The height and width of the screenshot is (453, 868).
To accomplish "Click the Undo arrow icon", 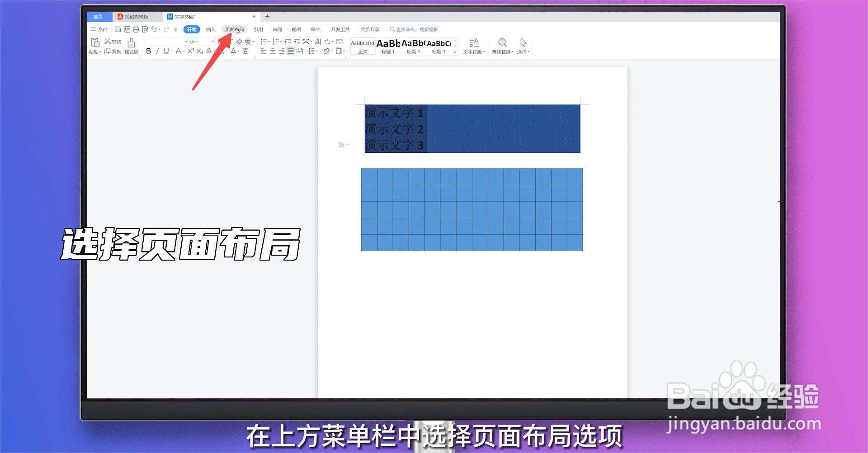I will [154, 29].
